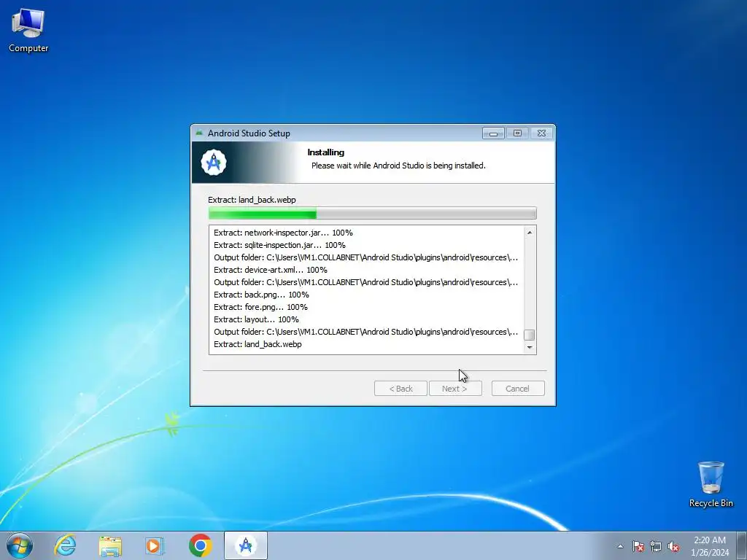Show hidden system tray icons arrow
The height and width of the screenshot is (560, 747).
tap(620, 547)
